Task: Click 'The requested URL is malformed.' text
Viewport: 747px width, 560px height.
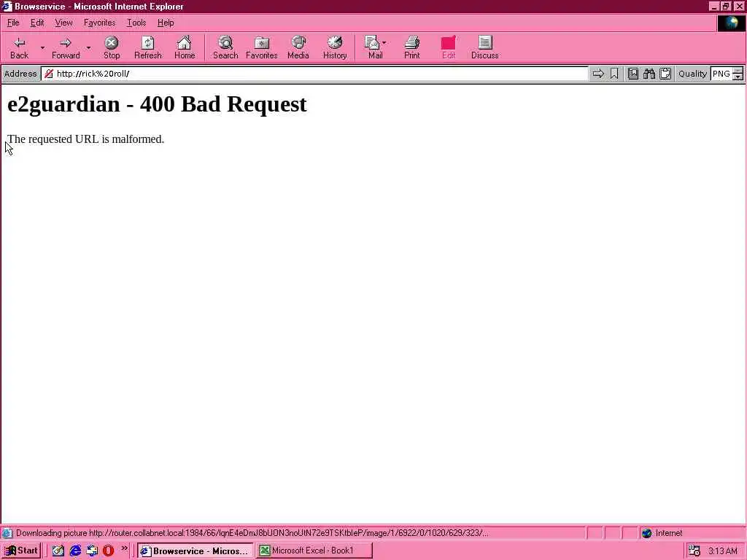Action: click(86, 139)
